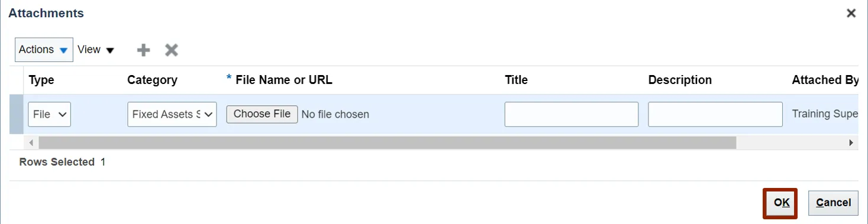Focus the Description input field
The image size is (868, 224).
coord(715,114)
